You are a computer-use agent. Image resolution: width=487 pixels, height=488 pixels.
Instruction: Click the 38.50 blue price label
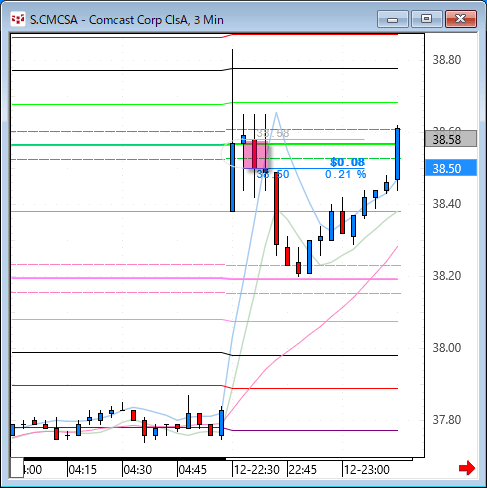(451, 168)
